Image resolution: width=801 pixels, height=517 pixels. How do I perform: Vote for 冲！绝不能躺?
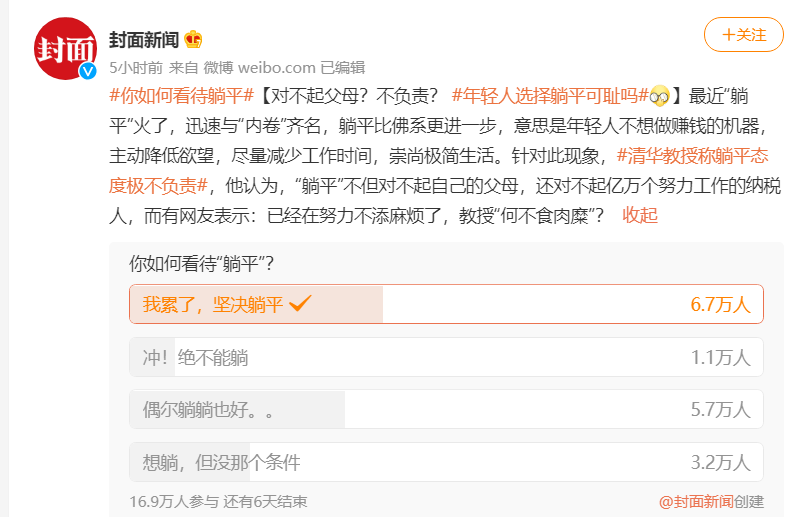point(446,357)
